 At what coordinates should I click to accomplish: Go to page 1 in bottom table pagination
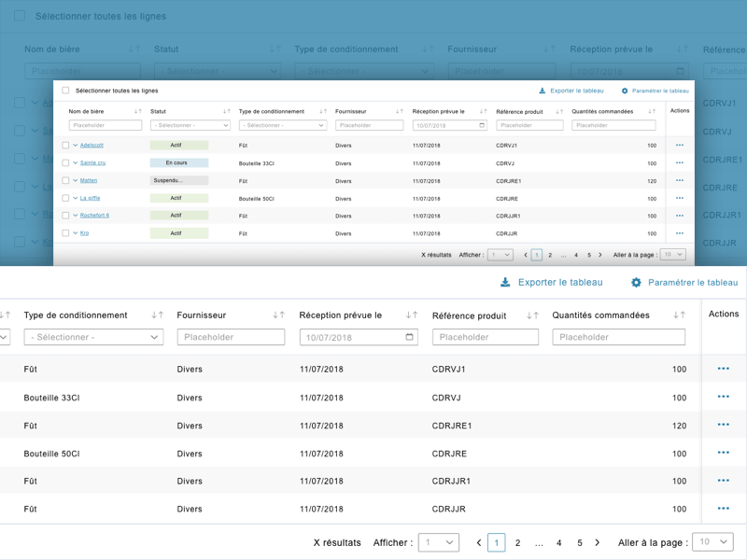[x=497, y=542]
